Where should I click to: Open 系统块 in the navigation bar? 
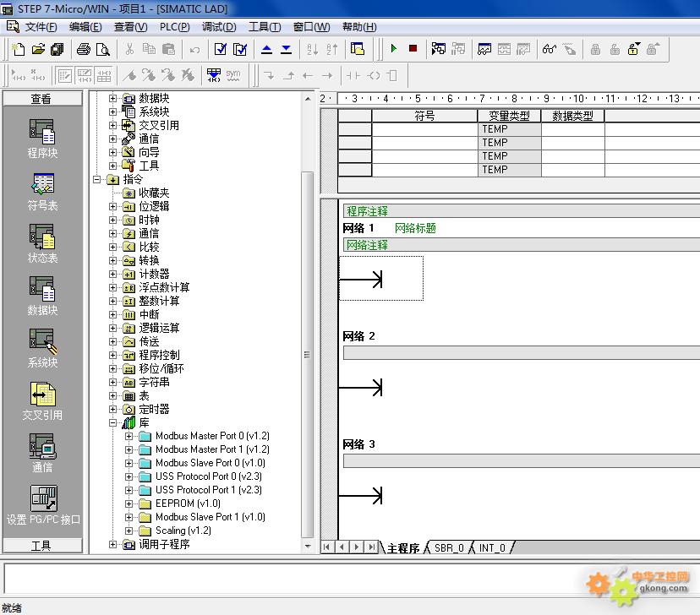click(x=42, y=349)
